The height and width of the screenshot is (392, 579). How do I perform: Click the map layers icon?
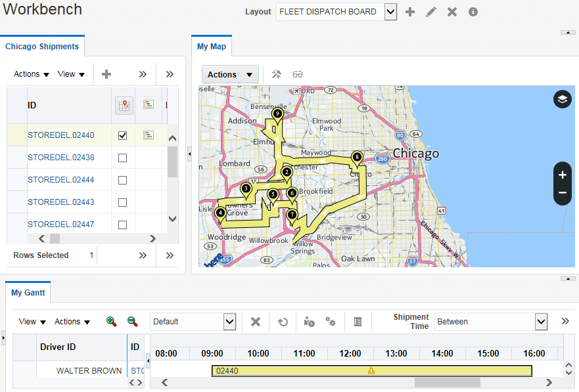click(x=562, y=99)
